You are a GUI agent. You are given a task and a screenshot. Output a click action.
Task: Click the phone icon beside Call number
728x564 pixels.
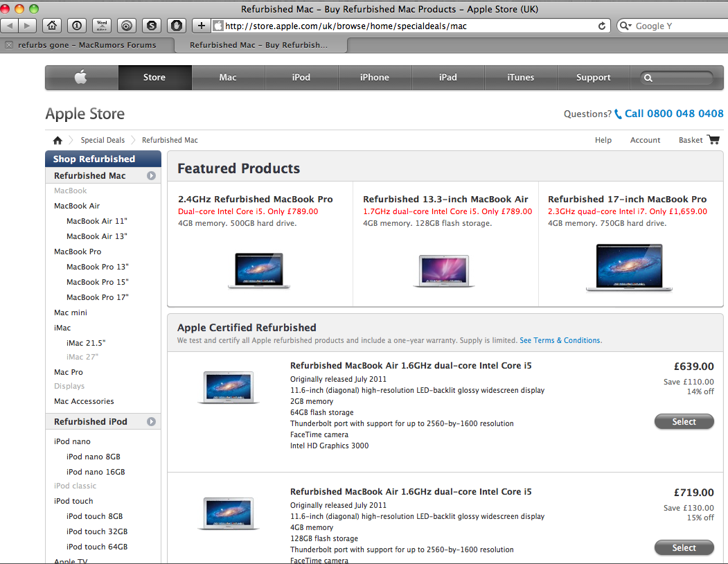[618, 114]
